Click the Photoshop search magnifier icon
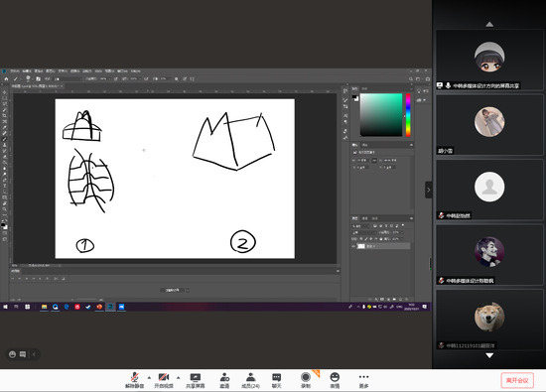Viewport: 546px width, 392px height. point(411,79)
